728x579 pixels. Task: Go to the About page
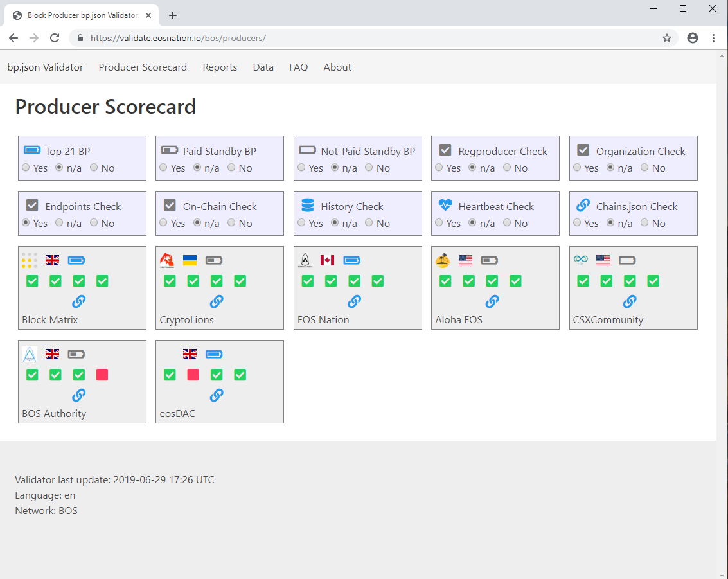pos(337,67)
